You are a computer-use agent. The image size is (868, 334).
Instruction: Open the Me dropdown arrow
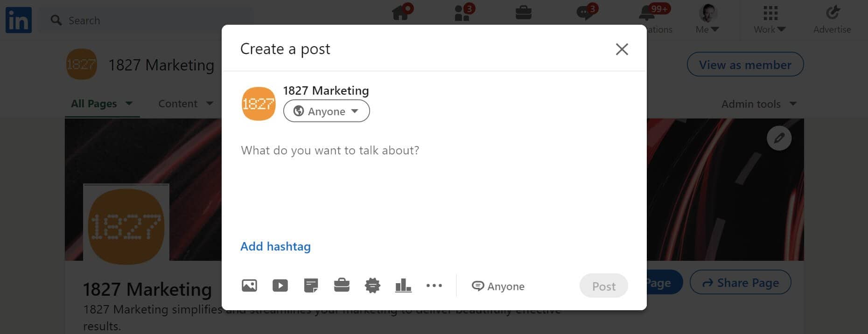click(x=714, y=29)
